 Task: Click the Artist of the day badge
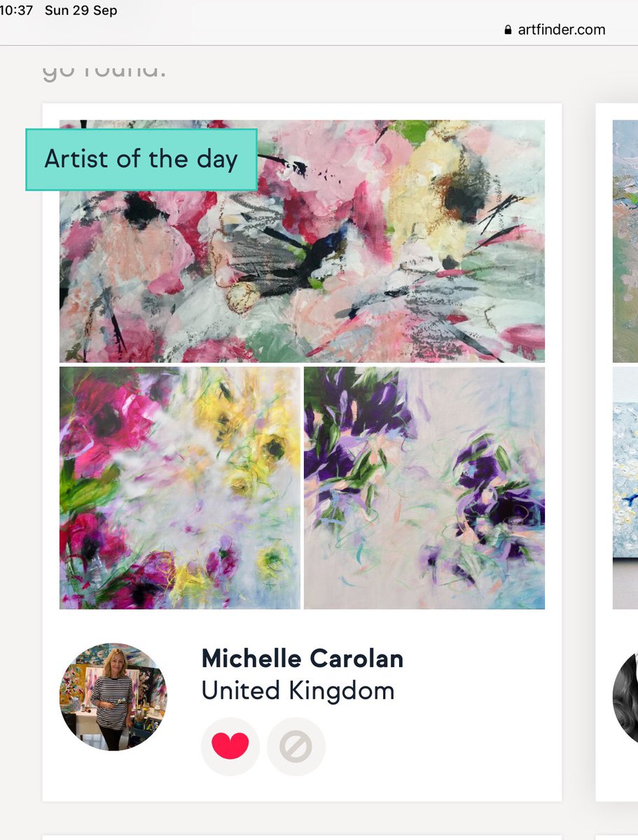(x=141, y=160)
